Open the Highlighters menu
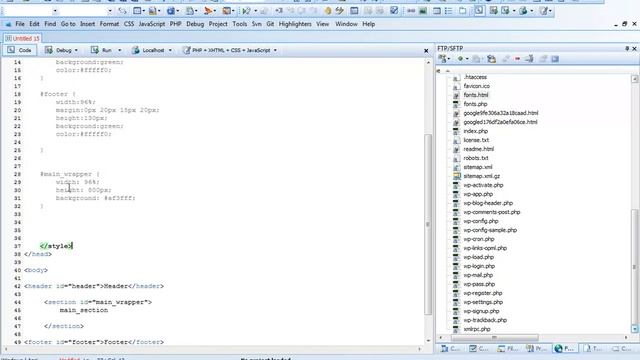This screenshot has height=360, width=640. click(295, 24)
